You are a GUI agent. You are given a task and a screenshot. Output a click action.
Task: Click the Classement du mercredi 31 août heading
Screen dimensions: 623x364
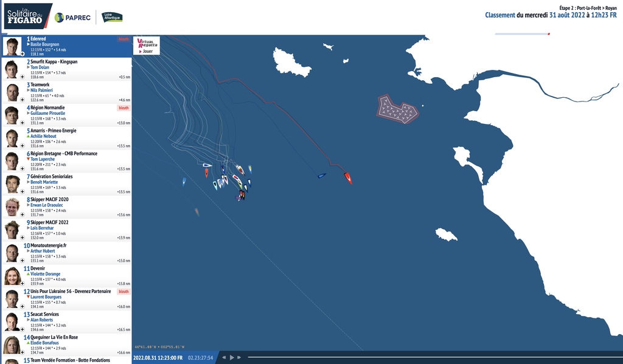[x=551, y=15]
